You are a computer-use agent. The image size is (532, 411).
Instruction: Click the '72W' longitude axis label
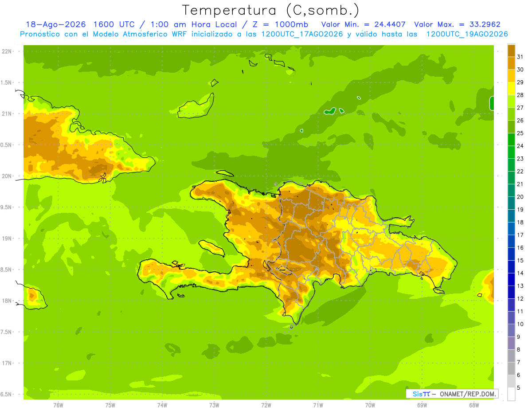266,405
